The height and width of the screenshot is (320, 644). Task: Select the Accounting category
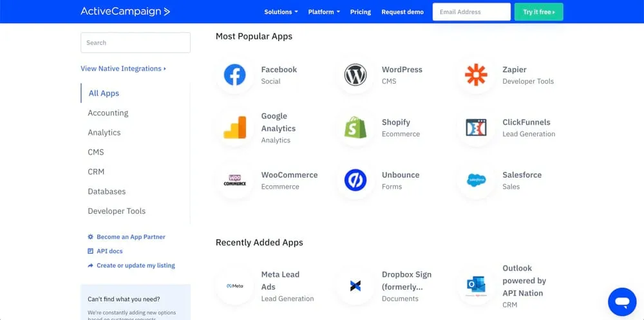(108, 113)
